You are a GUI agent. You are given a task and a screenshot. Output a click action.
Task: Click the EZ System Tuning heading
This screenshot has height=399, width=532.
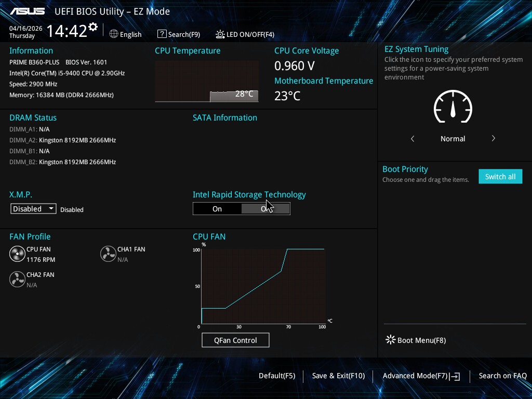coord(416,49)
